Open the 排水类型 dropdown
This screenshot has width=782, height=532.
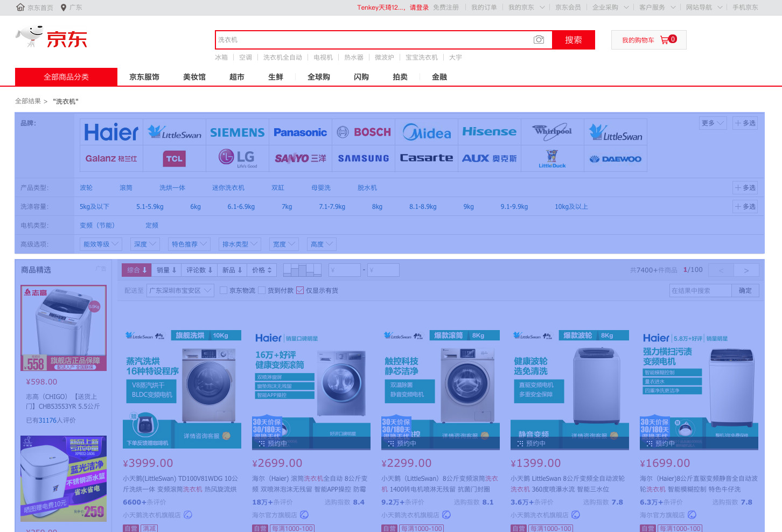tap(240, 244)
